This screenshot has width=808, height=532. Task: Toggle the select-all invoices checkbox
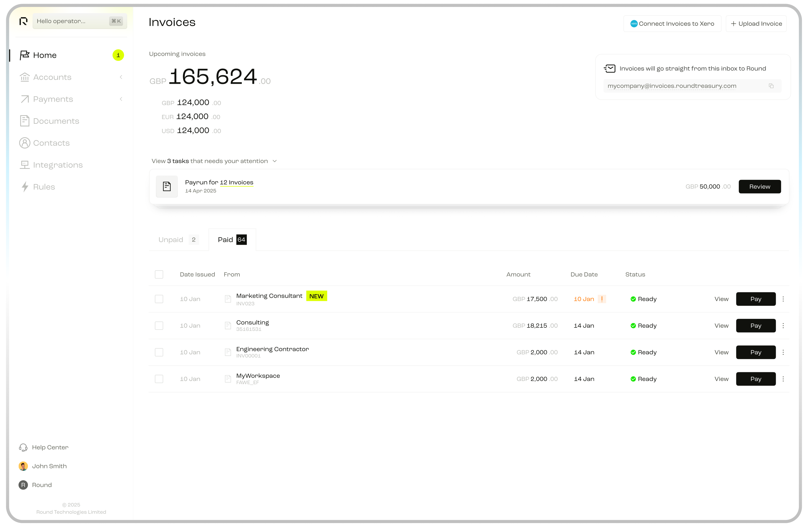click(x=159, y=274)
